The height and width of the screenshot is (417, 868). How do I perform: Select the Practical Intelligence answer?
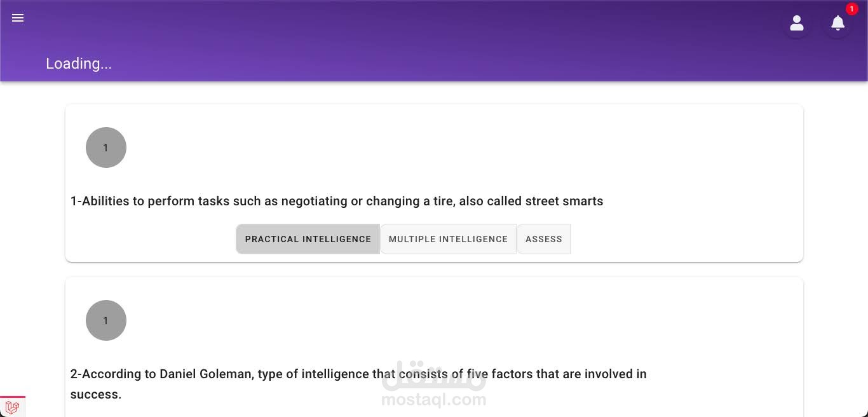coord(308,239)
